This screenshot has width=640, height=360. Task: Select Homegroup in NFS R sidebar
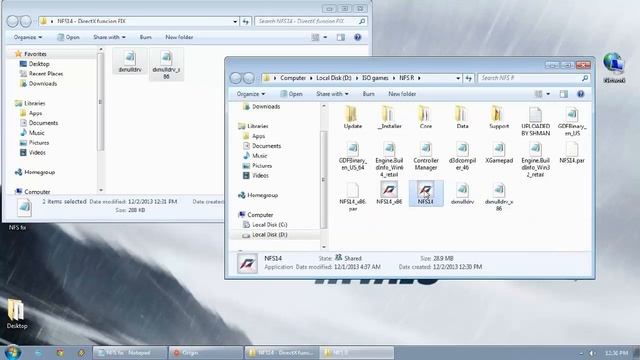(262, 195)
